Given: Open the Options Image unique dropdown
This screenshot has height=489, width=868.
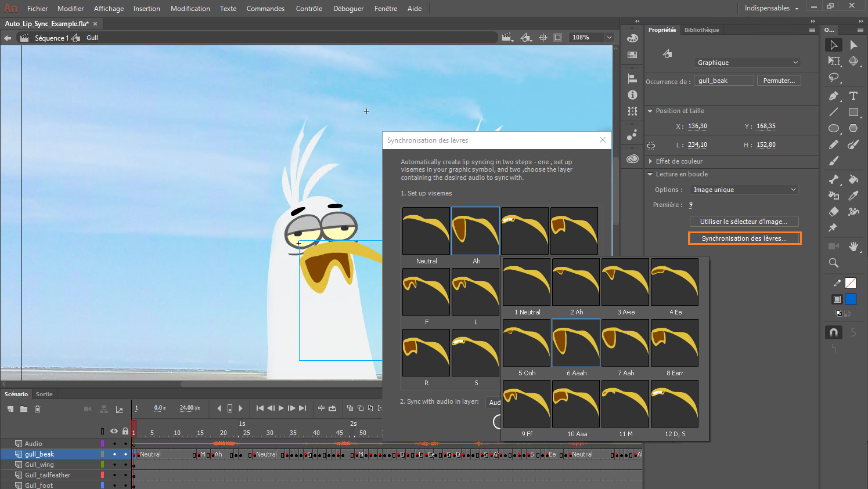Looking at the screenshot, I should coord(744,190).
